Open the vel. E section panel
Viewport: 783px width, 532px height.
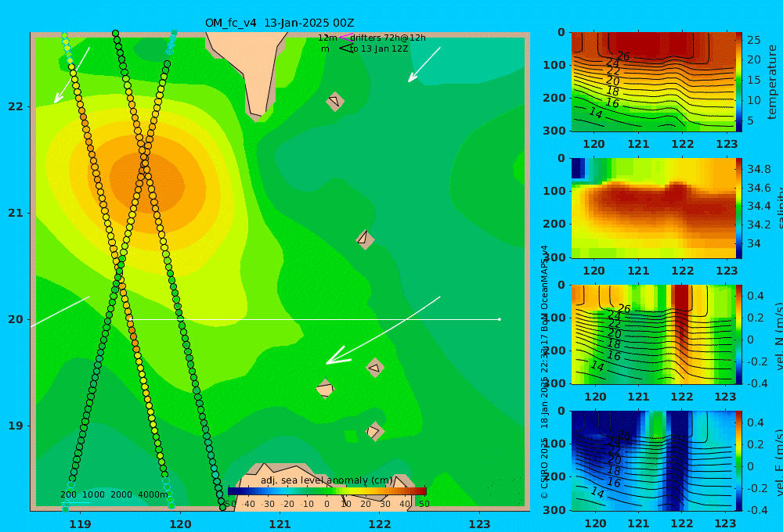coord(653,461)
